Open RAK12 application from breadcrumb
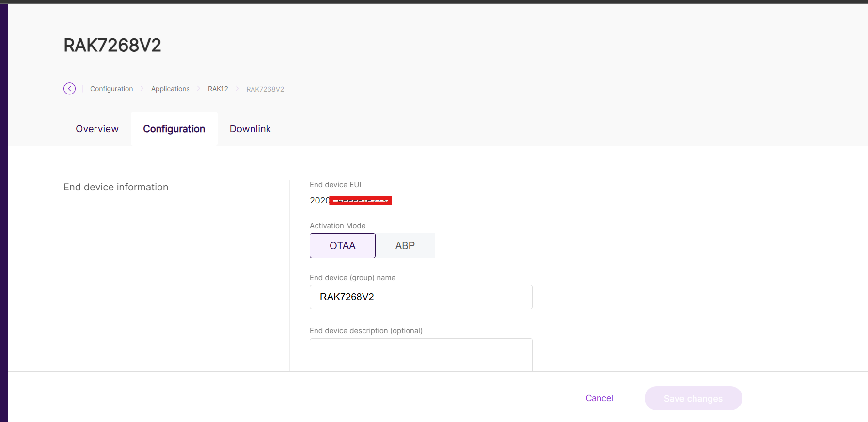Image resolution: width=868 pixels, height=422 pixels. click(218, 89)
